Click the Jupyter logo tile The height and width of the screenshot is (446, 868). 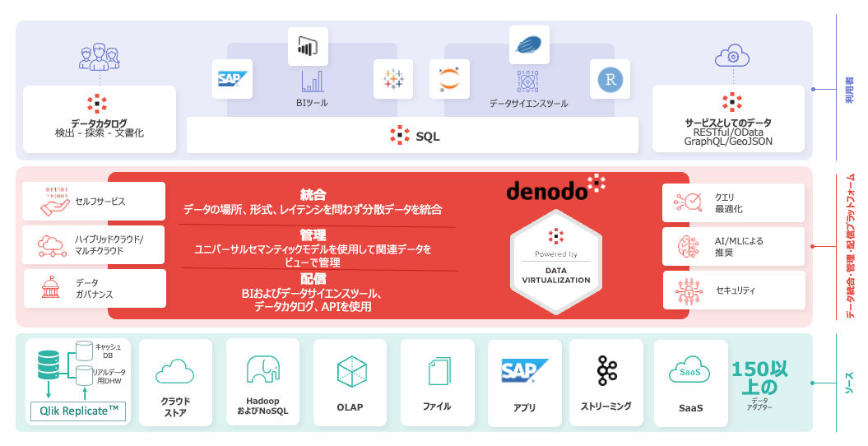(x=449, y=79)
